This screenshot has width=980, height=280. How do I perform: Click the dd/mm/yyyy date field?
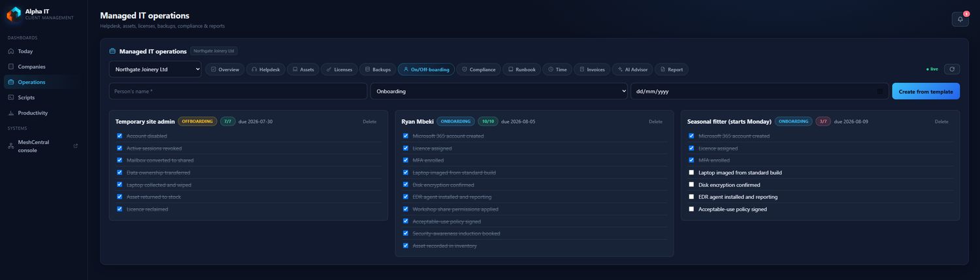point(759,91)
